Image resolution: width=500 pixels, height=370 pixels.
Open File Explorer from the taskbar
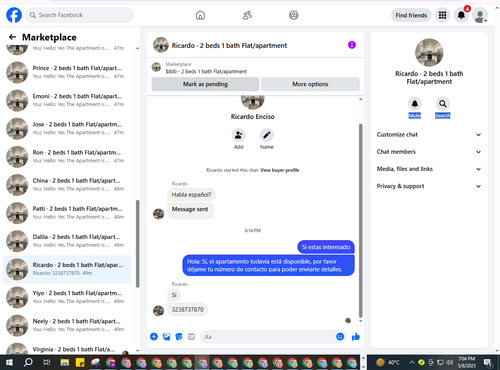pyautogui.click(x=65, y=362)
